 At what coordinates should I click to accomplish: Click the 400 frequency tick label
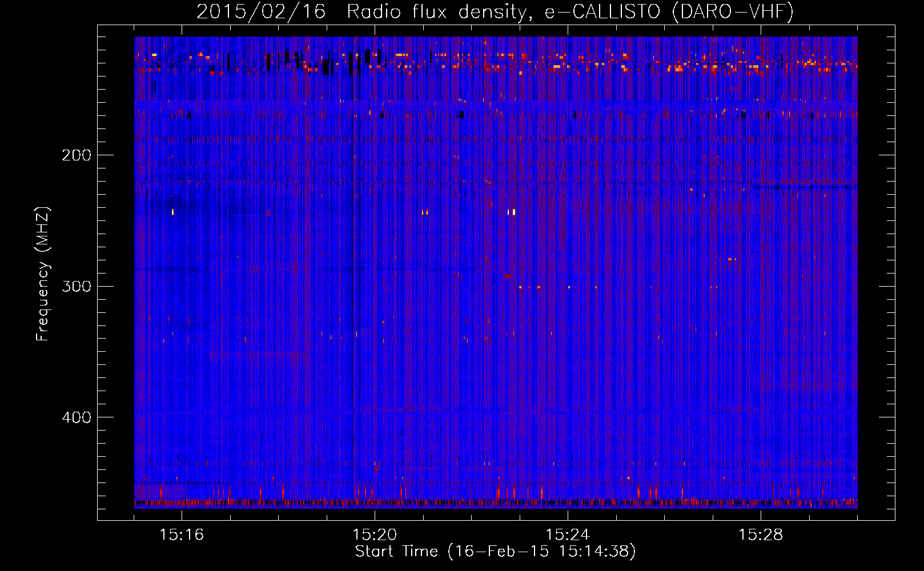point(77,417)
